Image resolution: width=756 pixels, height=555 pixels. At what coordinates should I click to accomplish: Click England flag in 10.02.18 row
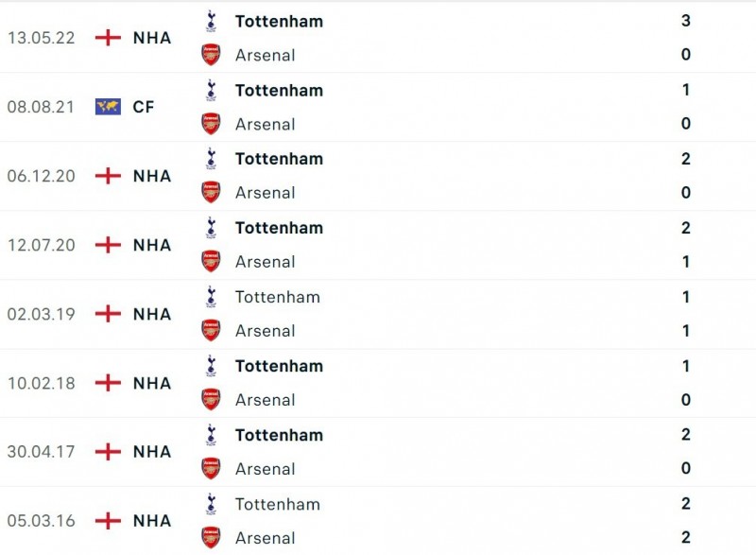point(109,383)
